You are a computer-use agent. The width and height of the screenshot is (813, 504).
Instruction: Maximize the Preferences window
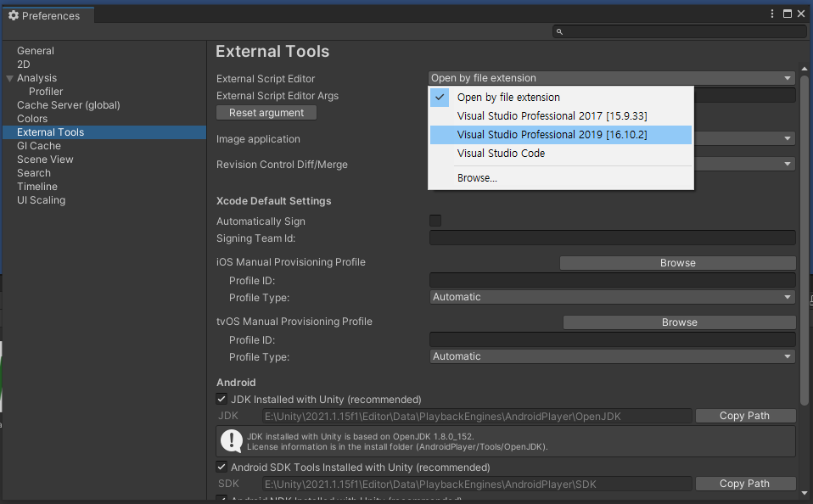[787, 14]
